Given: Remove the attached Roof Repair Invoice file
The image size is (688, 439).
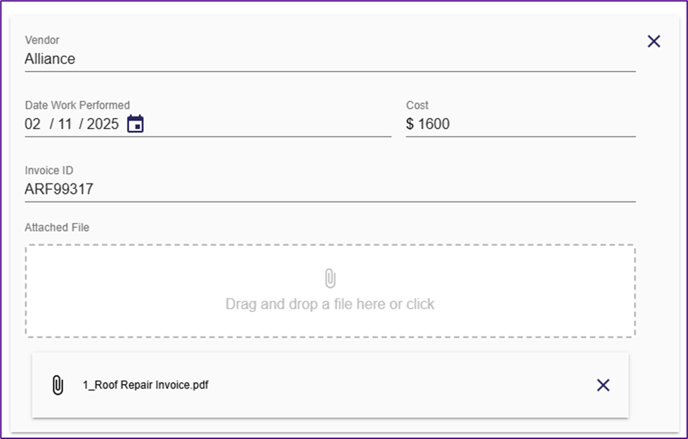Looking at the screenshot, I should click(x=603, y=385).
